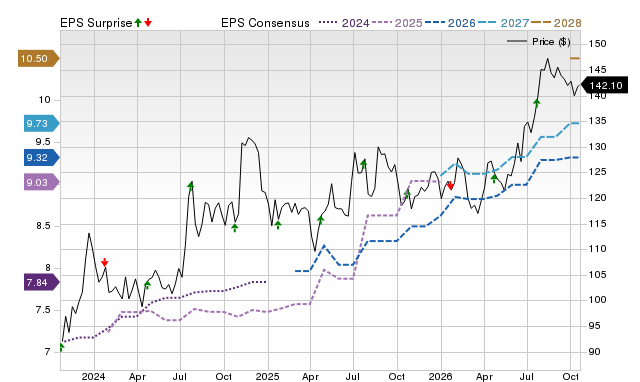The width and height of the screenshot is (640, 382).
Task: Click the 9.03 lavender estimate tag
Action: [42, 182]
